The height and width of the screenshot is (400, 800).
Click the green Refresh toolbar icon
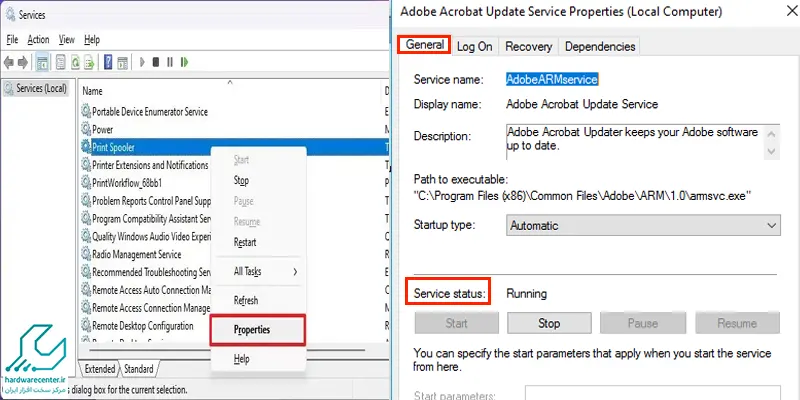click(x=75, y=62)
